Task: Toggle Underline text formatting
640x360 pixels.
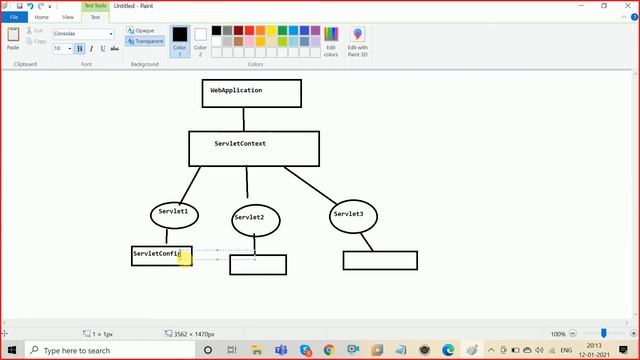Action: point(103,49)
